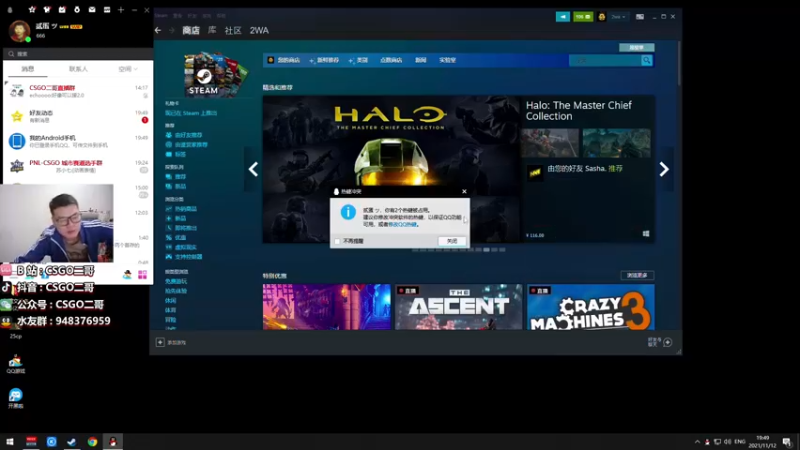Screen dimensions: 800x450
Task: Show hidden system tray icons chevron
Action: coord(697,442)
